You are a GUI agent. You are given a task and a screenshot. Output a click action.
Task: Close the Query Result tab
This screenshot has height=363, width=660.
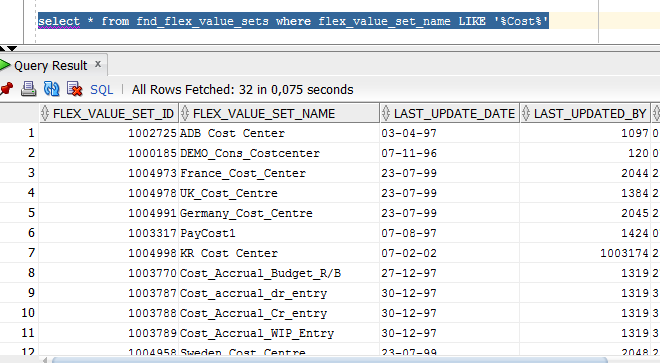point(98,64)
